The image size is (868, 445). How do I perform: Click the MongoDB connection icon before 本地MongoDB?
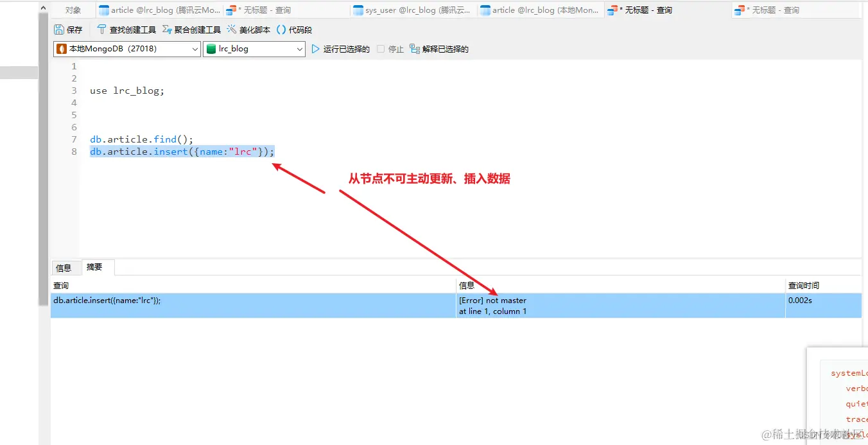click(62, 48)
